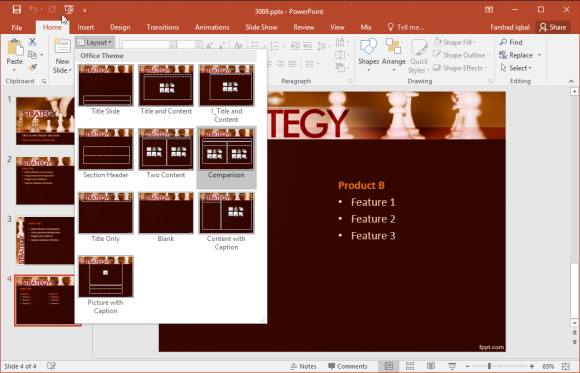
Task: Click the Tell me search box
Action: click(x=406, y=27)
